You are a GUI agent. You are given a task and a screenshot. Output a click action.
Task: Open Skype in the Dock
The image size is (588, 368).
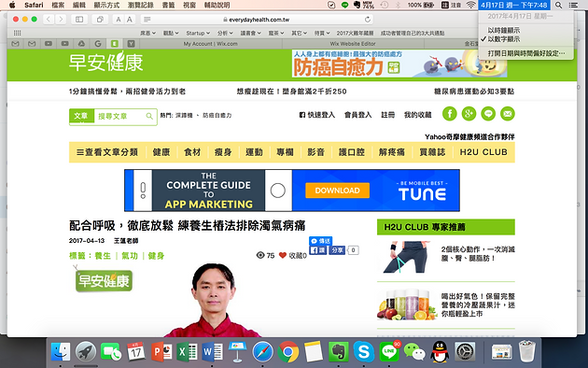[364, 351]
